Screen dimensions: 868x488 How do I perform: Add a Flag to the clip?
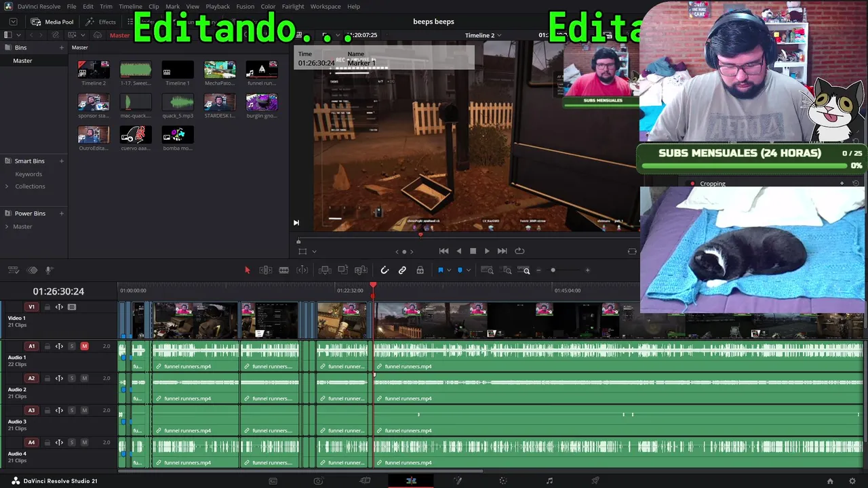(440, 270)
